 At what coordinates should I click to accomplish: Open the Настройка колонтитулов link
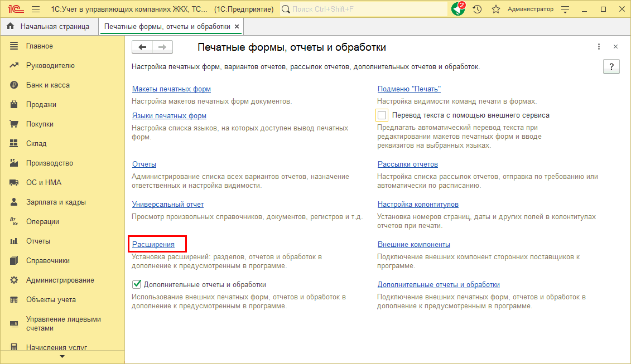click(x=418, y=205)
